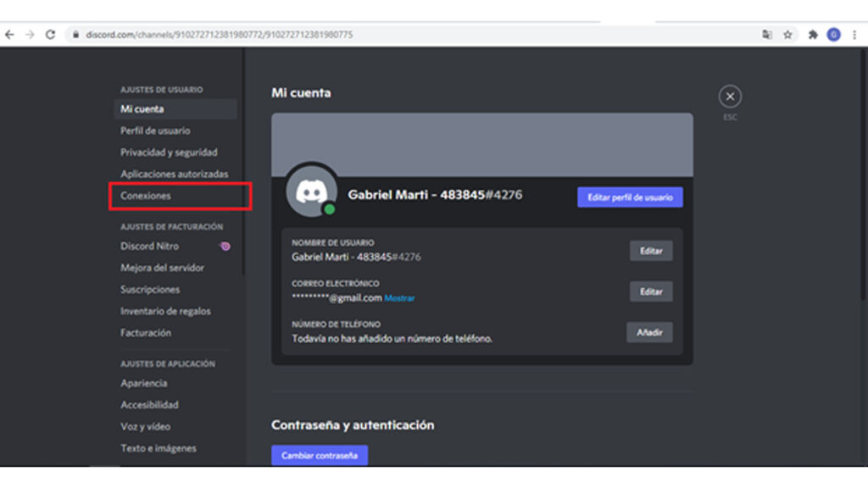Edit the nombre de usuario field
The height and width of the screenshot is (488, 868).
tap(650, 251)
